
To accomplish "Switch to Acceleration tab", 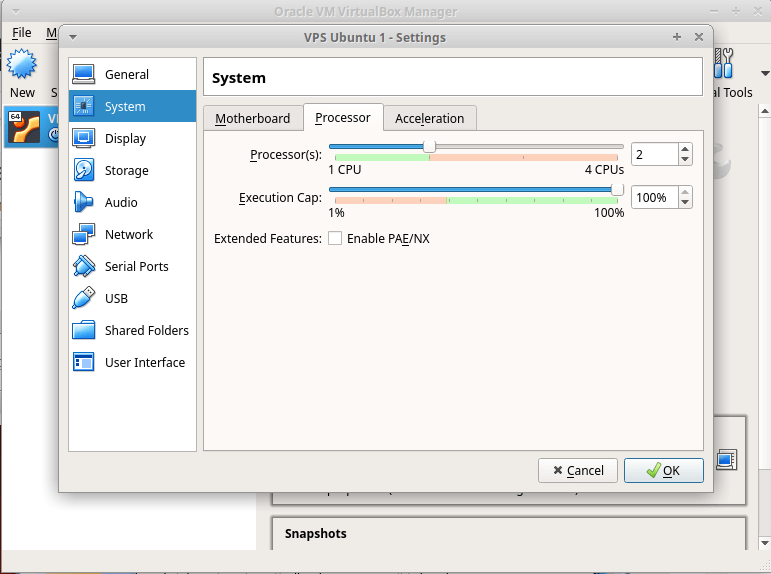I will pos(429,119).
